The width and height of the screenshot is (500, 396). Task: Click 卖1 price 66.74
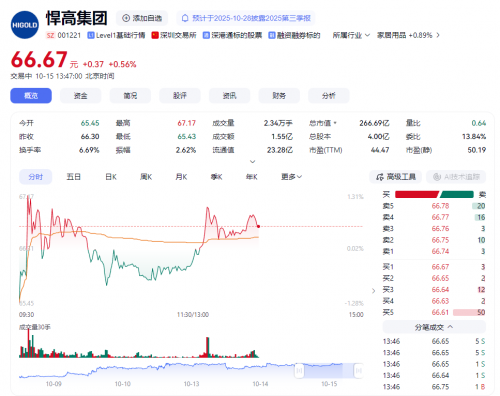[x=440, y=251]
